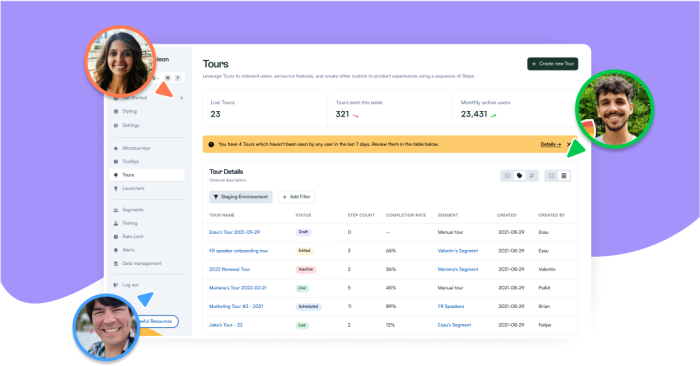
Task: Go to Segments in the sidebar
Action: (x=133, y=210)
